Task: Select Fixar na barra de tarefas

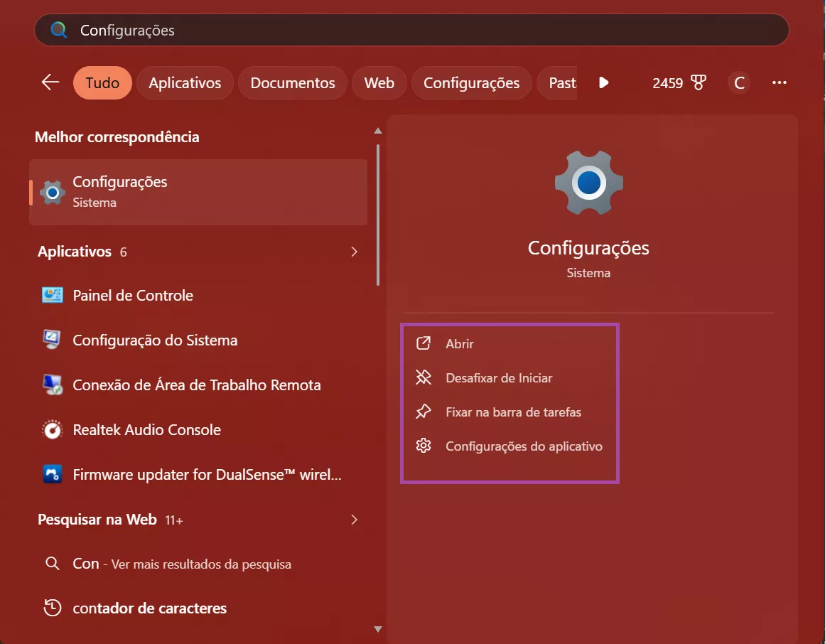Action: (x=513, y=412)
